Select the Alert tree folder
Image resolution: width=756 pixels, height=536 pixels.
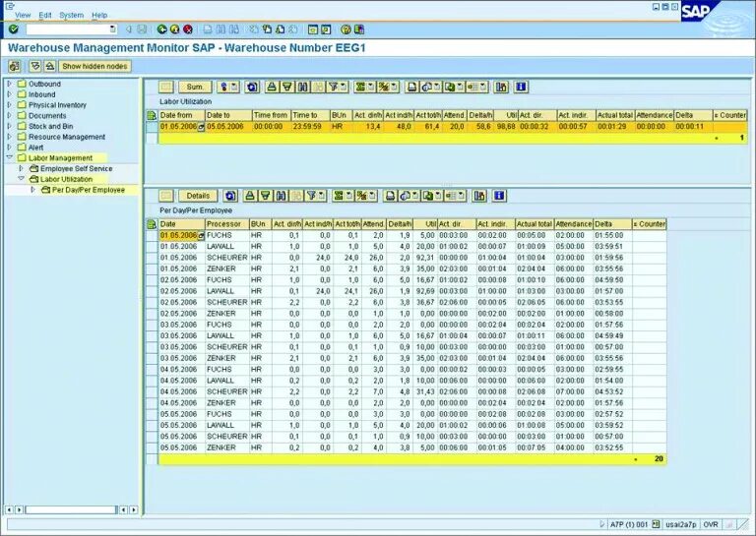[35, 148]
